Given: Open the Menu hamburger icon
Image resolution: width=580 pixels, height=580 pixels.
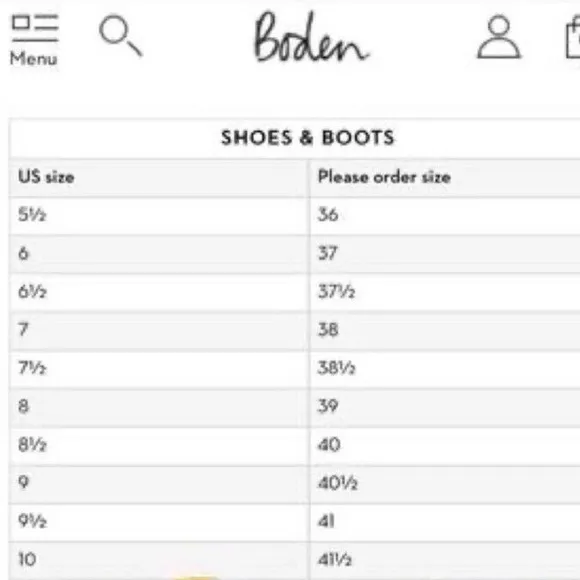Looking at the screenshot, I should tap(35, 28).
